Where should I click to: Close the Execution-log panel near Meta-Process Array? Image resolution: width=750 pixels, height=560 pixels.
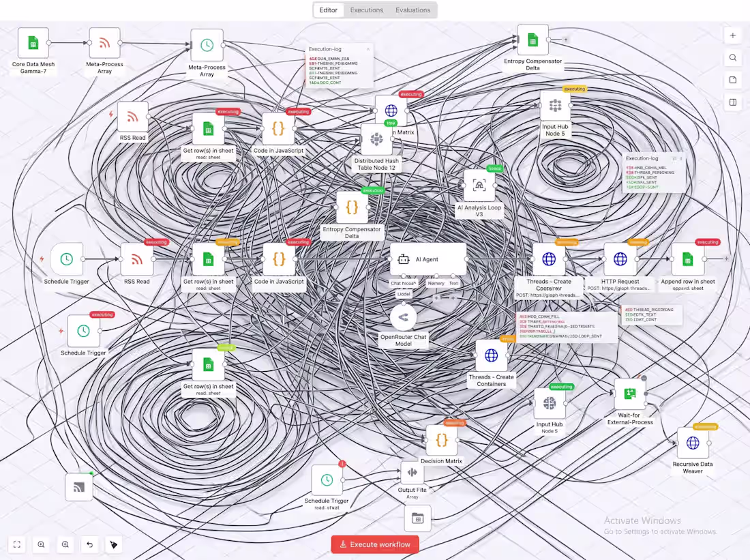point(367,49)
